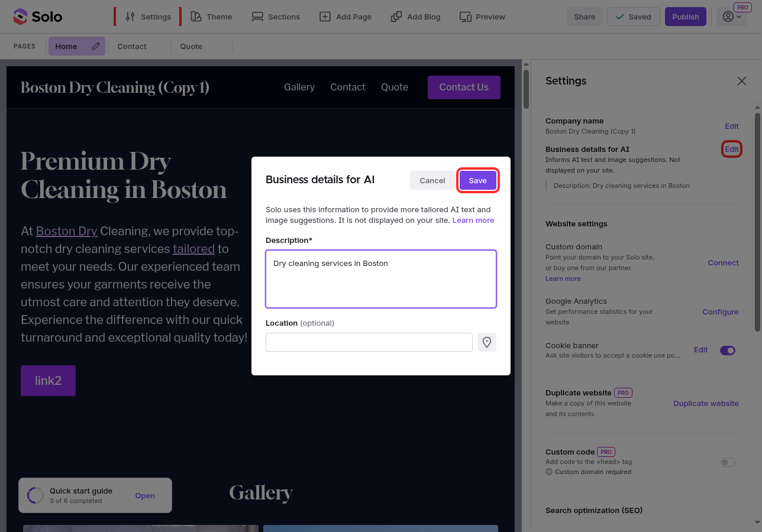Image resolution: width=762 pixels, height=532 pixels.
Task: Publish the website
Action: coord(686,17)
